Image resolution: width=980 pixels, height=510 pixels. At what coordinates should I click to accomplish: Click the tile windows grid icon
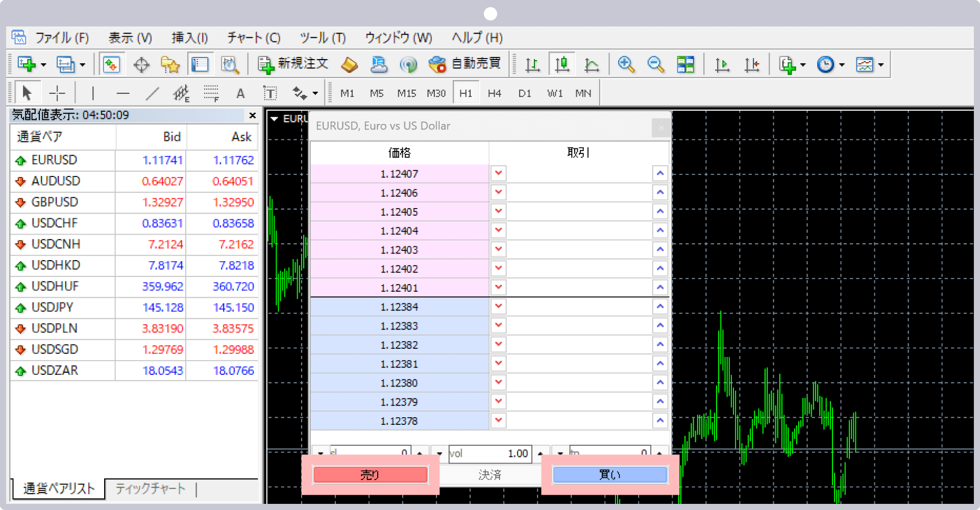point(685,65)
